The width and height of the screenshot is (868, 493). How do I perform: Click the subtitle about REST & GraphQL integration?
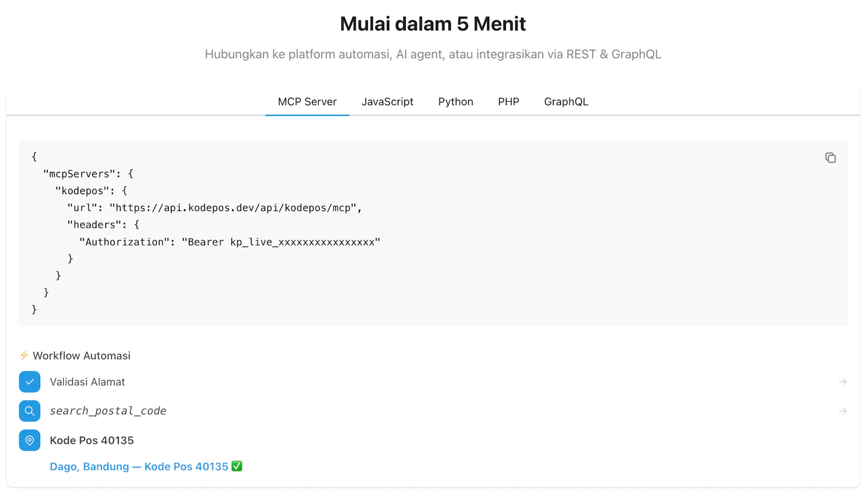tap(433, 54)
